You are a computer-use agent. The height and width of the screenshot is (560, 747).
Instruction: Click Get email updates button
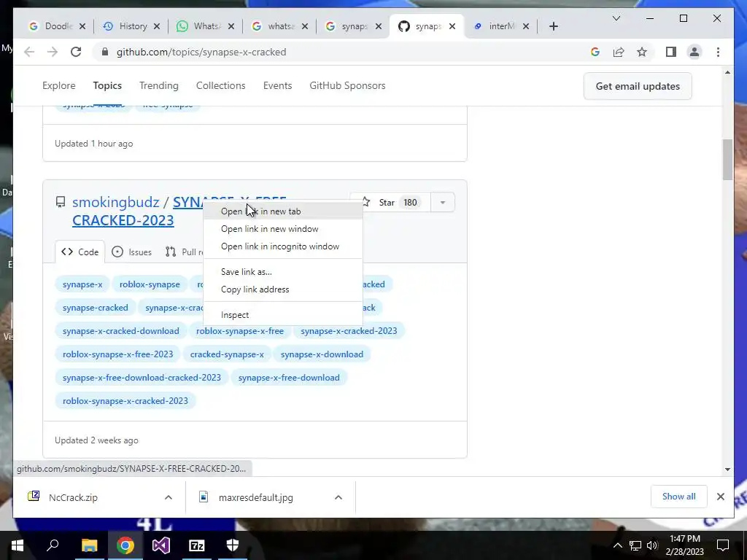(638, 86)
